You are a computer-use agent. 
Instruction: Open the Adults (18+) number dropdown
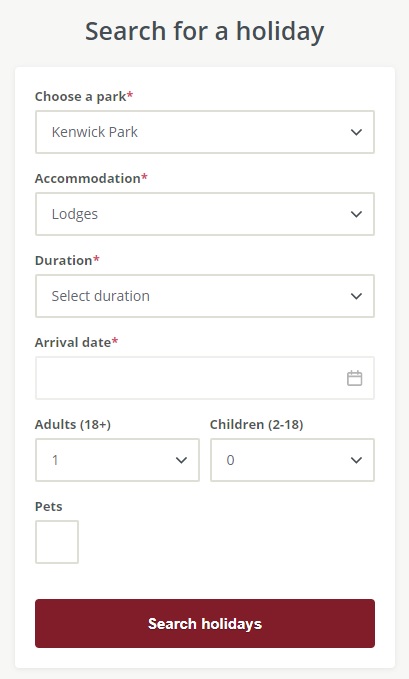tap(117, 460)
